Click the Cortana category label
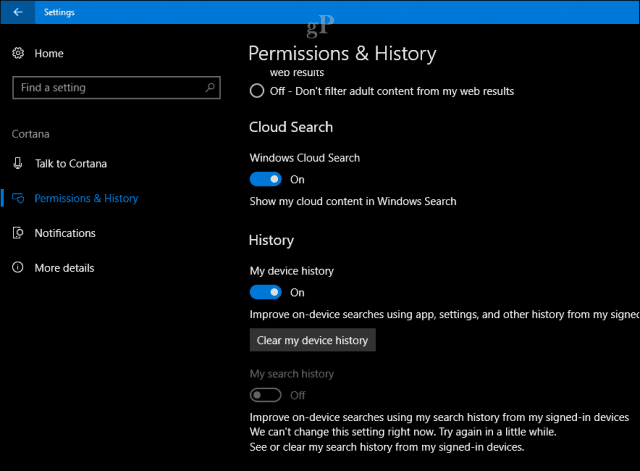Screen dimensions: 640x471 31,134
